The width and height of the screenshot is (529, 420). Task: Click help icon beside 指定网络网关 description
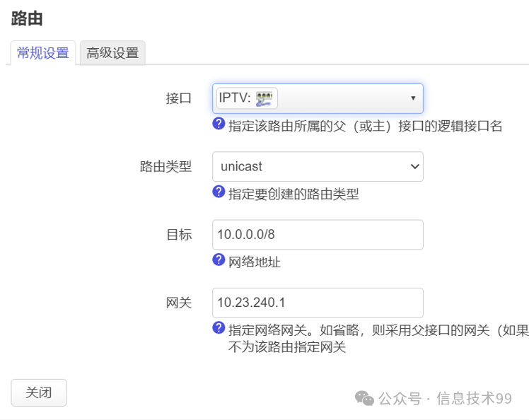pos(219,327)
